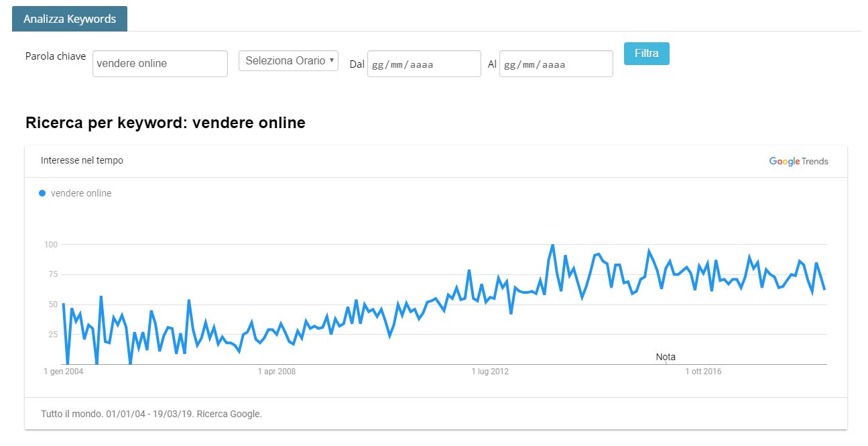Click the Filtra button
868x446 pixels.
tap(647, 54)
